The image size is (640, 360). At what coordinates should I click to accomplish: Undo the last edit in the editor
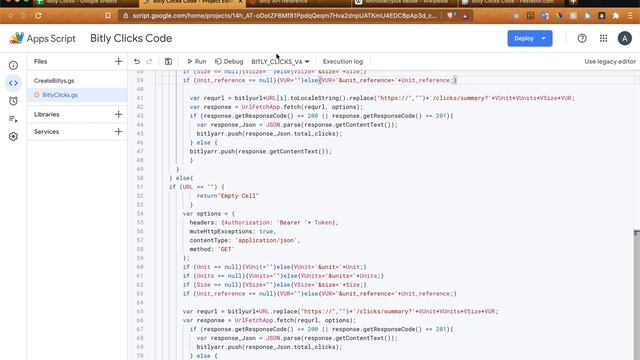(x=137, y=62)
